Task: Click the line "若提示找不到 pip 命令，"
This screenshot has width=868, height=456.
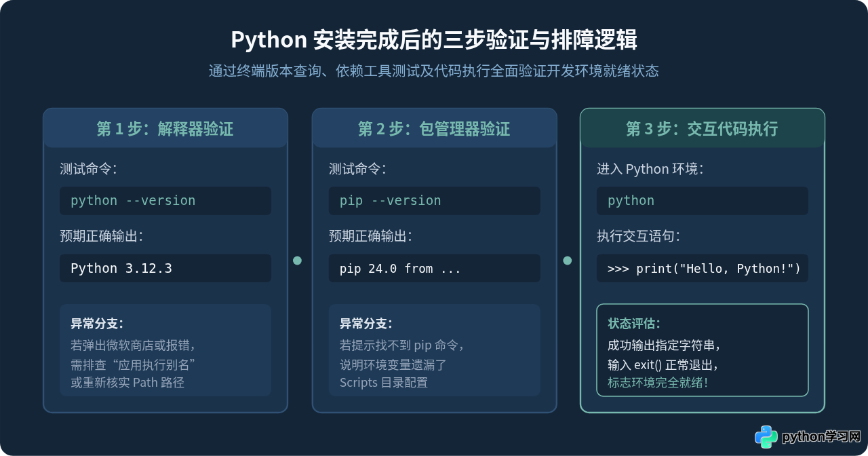Action: [x=403, y=344]
